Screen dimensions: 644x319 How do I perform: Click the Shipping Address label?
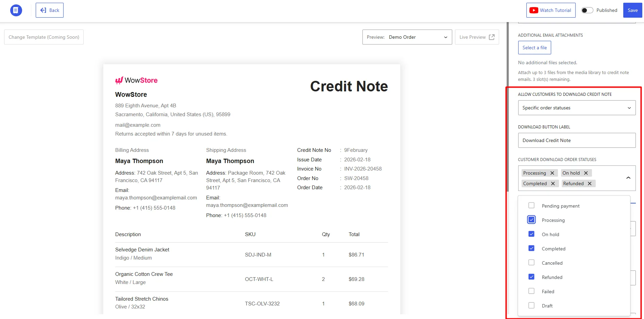pos(226,150)
